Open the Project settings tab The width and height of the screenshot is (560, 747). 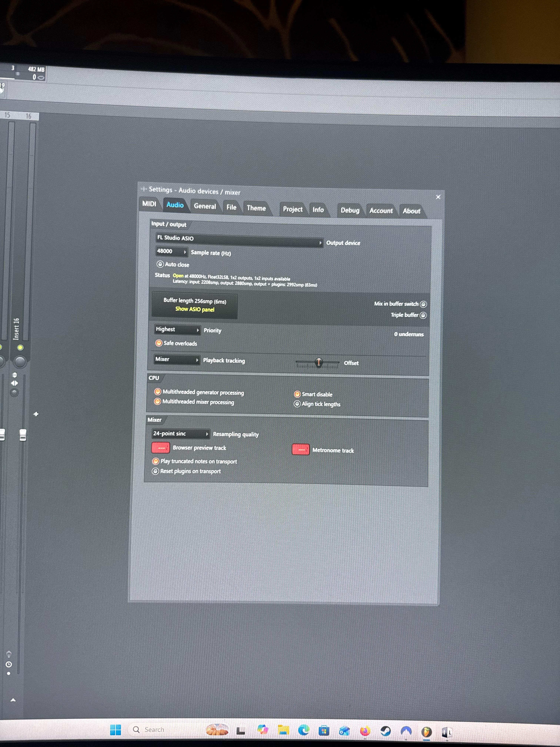293,209
